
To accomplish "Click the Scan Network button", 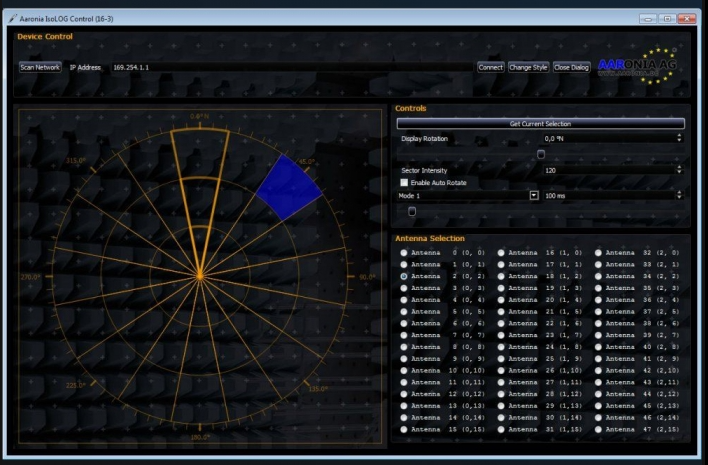I will [x=40, y=67].
